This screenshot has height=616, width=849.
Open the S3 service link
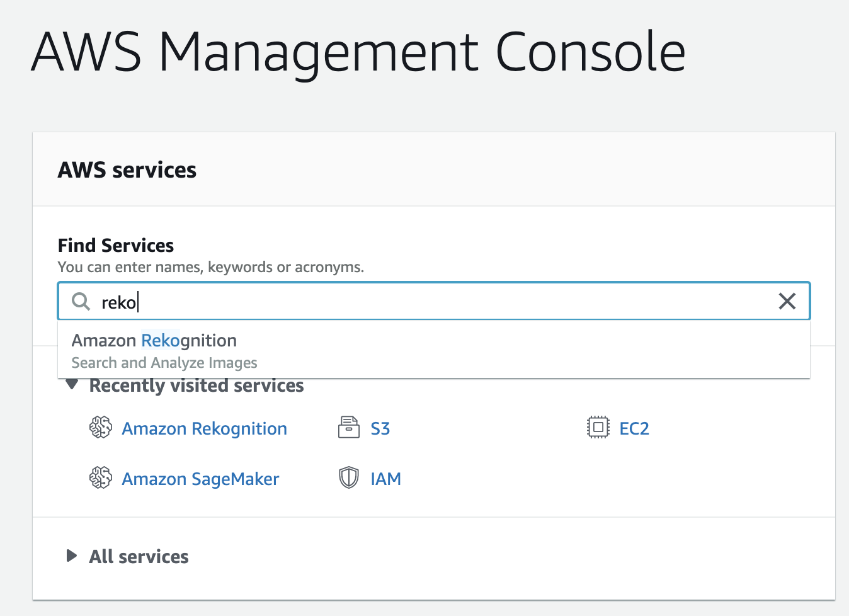(x=380, y=429)
